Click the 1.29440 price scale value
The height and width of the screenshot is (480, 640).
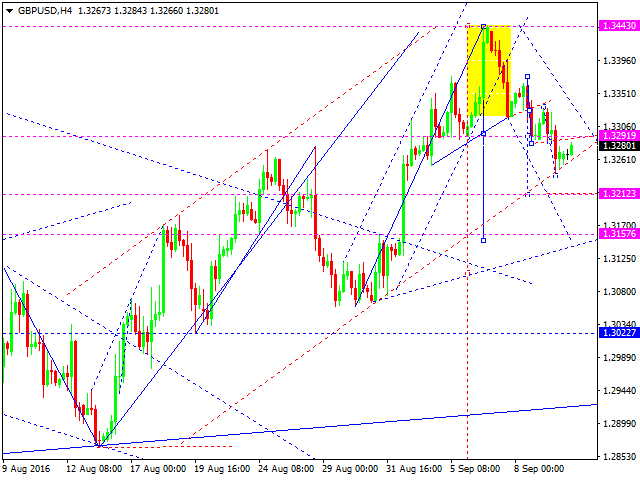point(620,391)
